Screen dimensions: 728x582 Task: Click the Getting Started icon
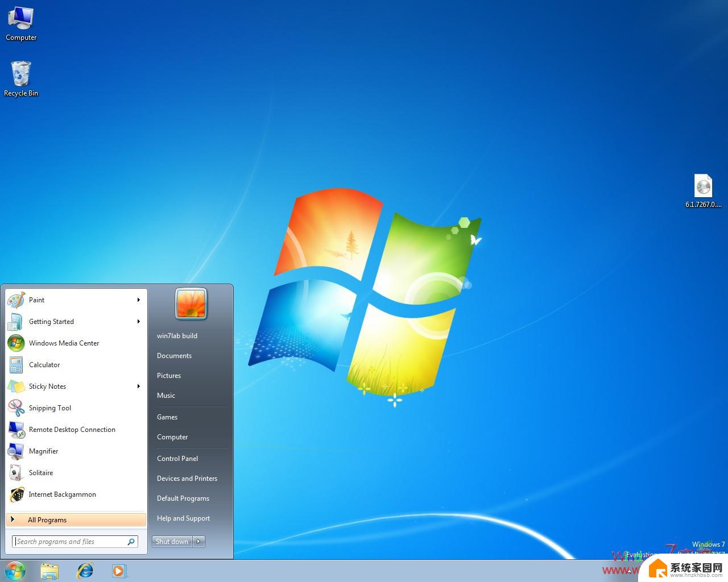pos(16,322)
